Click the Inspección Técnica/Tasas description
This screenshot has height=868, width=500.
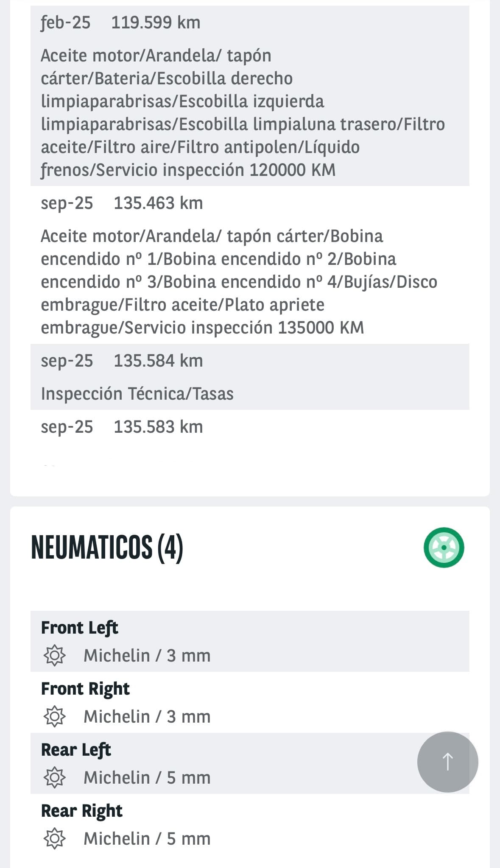coord(137,394)
